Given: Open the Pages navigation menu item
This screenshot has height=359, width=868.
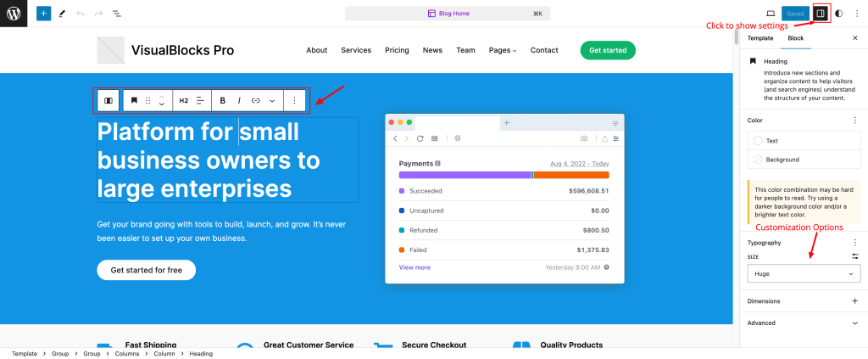Looking at the screenshot, I should pyautogui.click(x=502, y=50).
